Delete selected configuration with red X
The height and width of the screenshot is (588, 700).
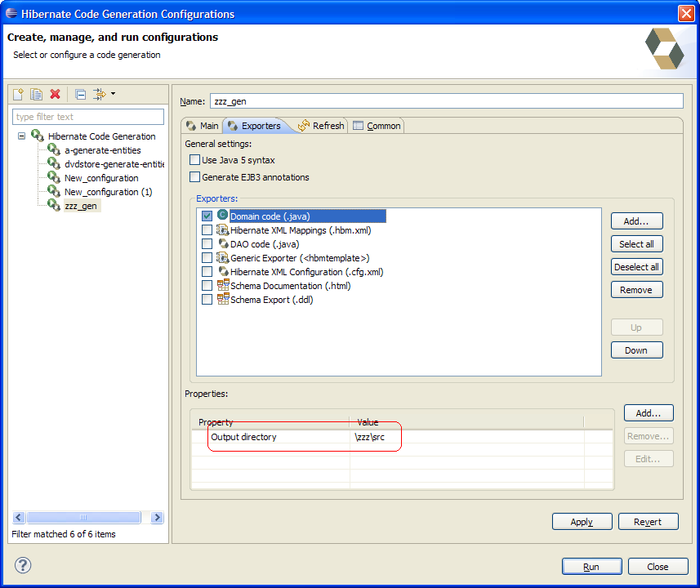coord(55,94)
